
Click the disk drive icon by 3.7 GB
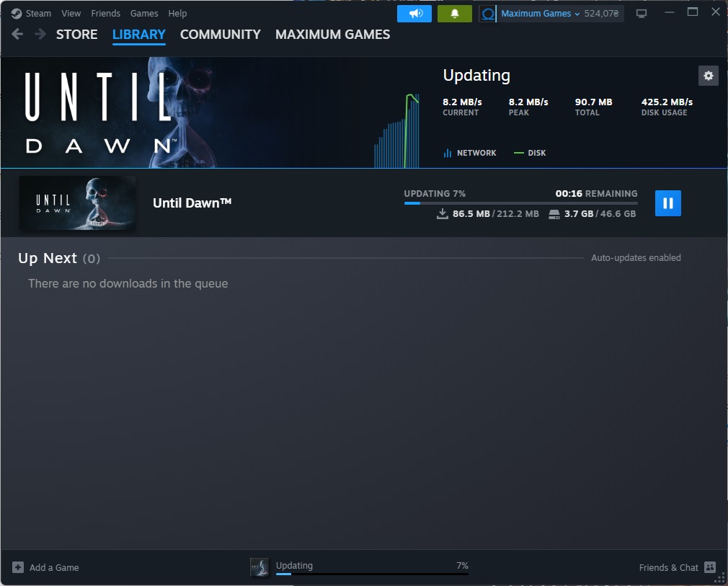(554, 214)
